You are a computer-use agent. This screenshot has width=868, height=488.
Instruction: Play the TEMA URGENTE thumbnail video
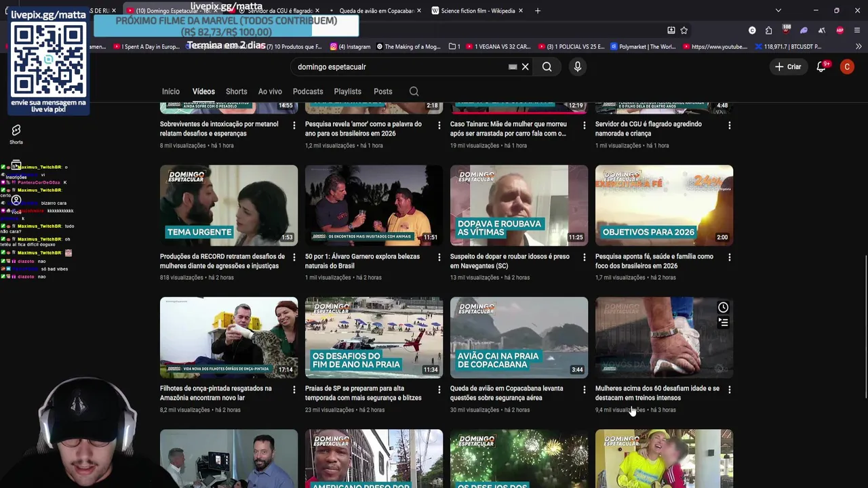pos(229,205)
